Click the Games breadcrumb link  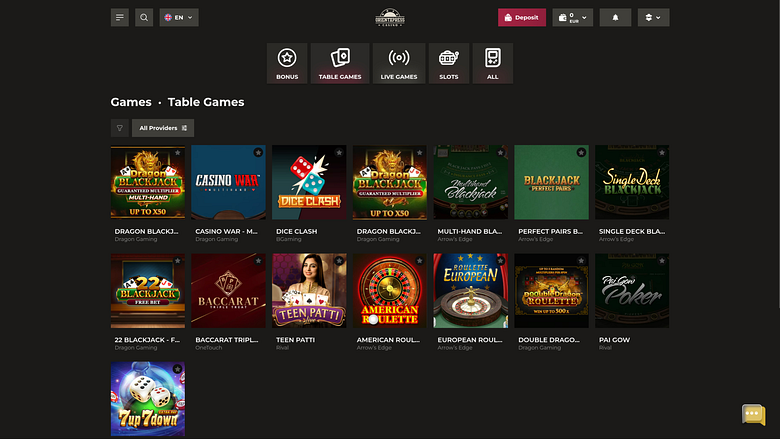click(x=131, y=102)
